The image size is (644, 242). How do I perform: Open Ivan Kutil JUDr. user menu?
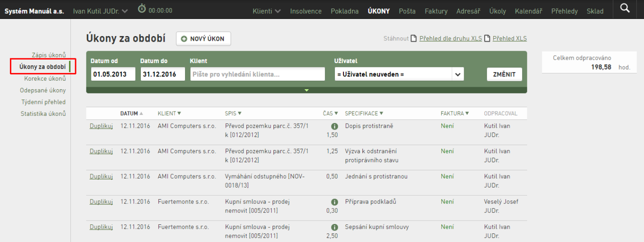100,11
